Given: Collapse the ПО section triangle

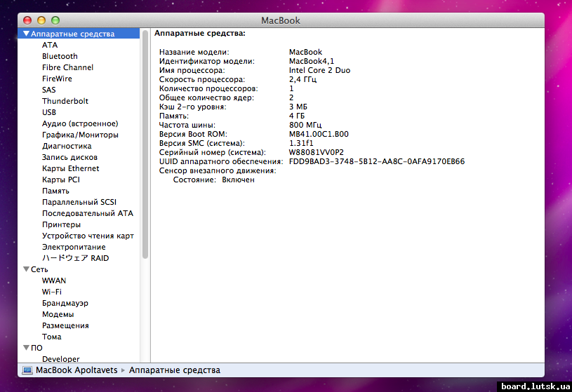Looking at the screenshot, I should tap(27, 348).
